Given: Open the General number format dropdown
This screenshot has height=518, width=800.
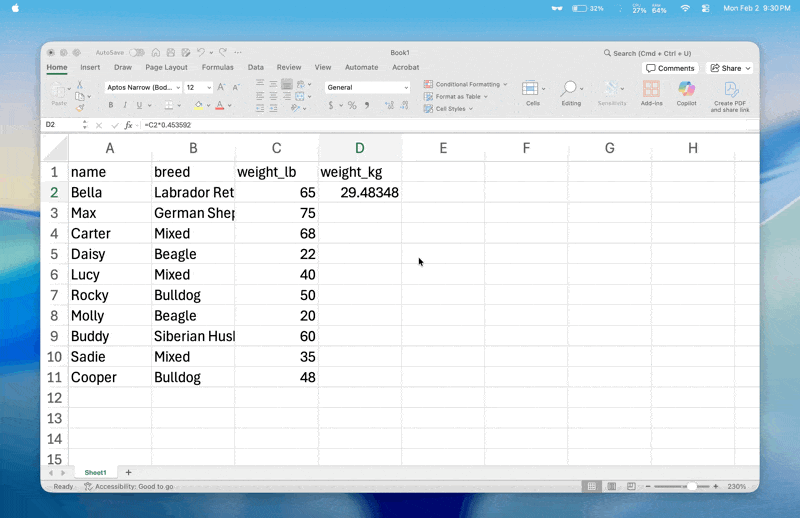Looking at the screenshot, I should (367, 87).
